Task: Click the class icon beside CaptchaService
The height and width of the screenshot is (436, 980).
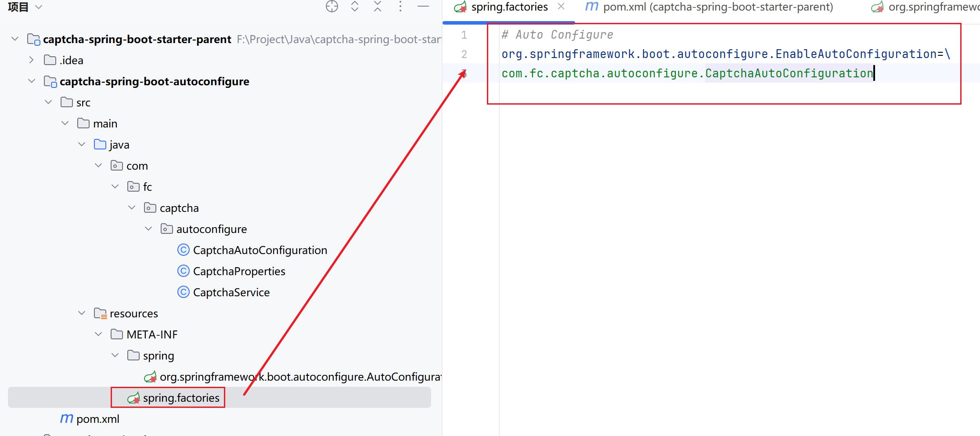Action: point(183,292)
